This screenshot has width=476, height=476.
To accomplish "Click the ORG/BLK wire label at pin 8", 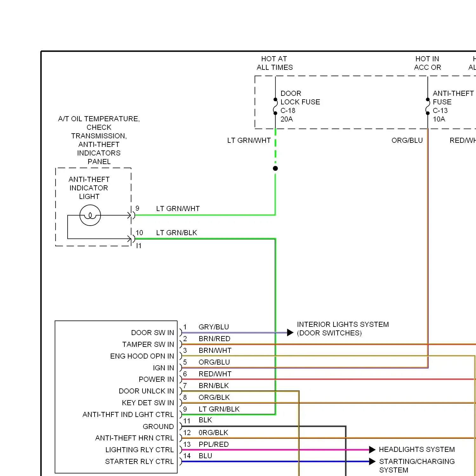I will (x=214, y=397).
